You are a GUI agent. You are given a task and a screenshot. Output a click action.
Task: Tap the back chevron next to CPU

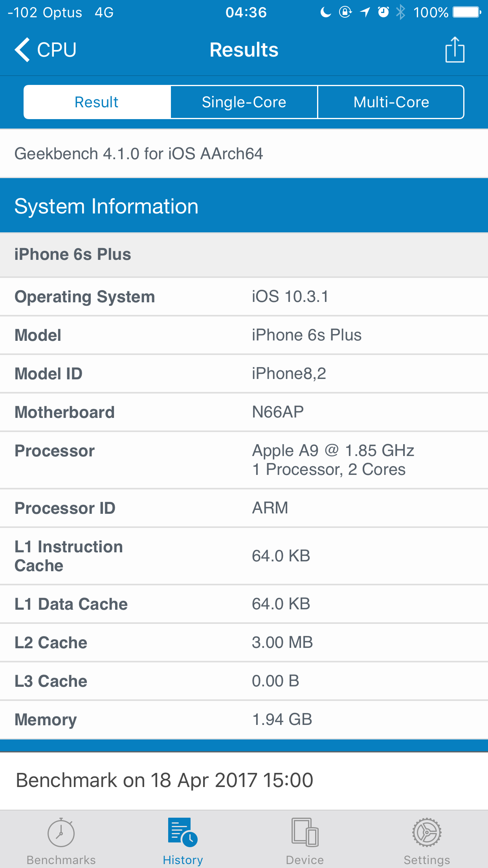click(22, 50)
